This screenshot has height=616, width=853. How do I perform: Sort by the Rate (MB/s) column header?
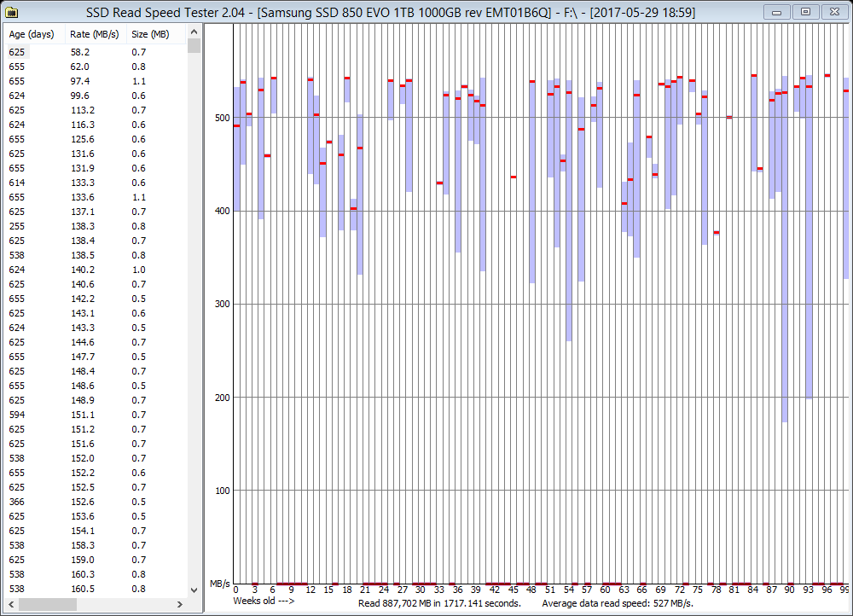coord(94,34)
